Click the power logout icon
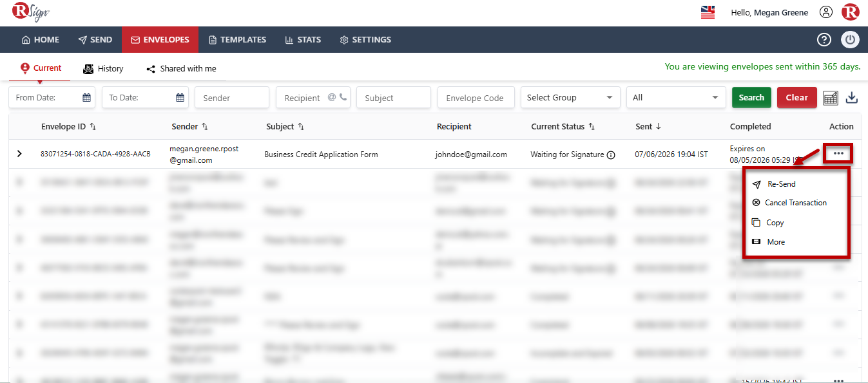Viewport: 868px width, 383px height. [850, 40]
